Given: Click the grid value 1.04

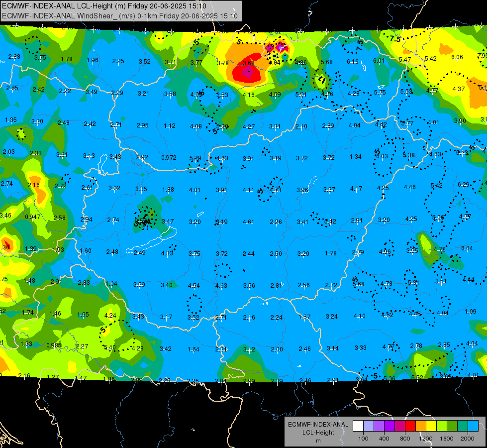Looking at the screenshot, I should pos(111,284).
